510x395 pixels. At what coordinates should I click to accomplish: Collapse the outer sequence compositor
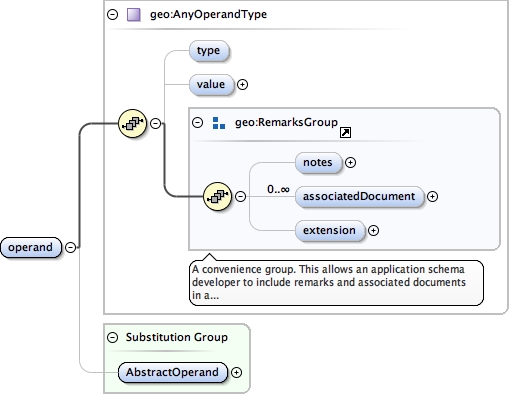point(155,123)
